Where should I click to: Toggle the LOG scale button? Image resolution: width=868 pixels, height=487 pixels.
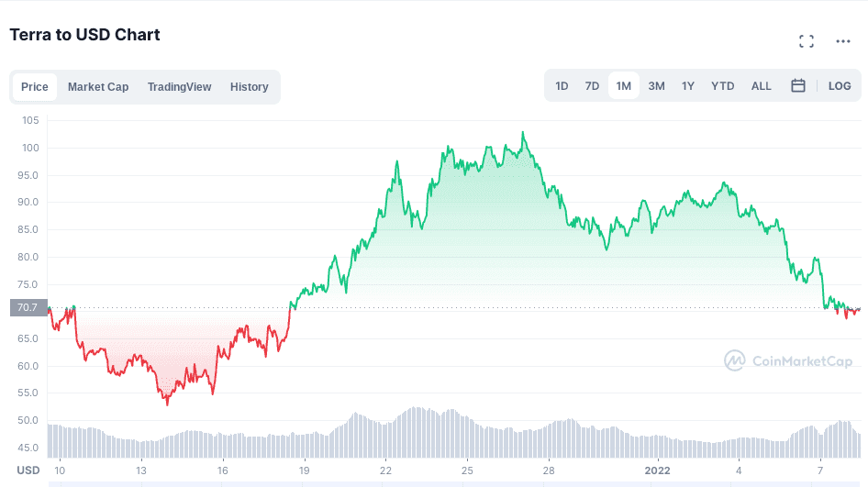tap(840, 86)
